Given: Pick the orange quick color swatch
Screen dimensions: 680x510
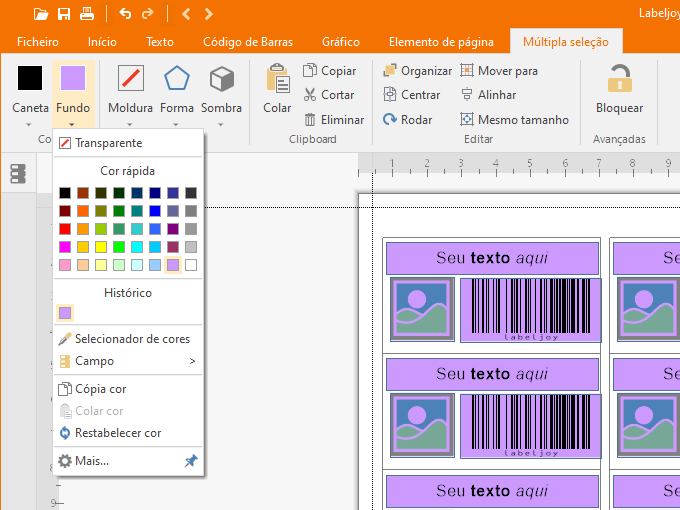Looking at the screenshot, I should [83, 211].
